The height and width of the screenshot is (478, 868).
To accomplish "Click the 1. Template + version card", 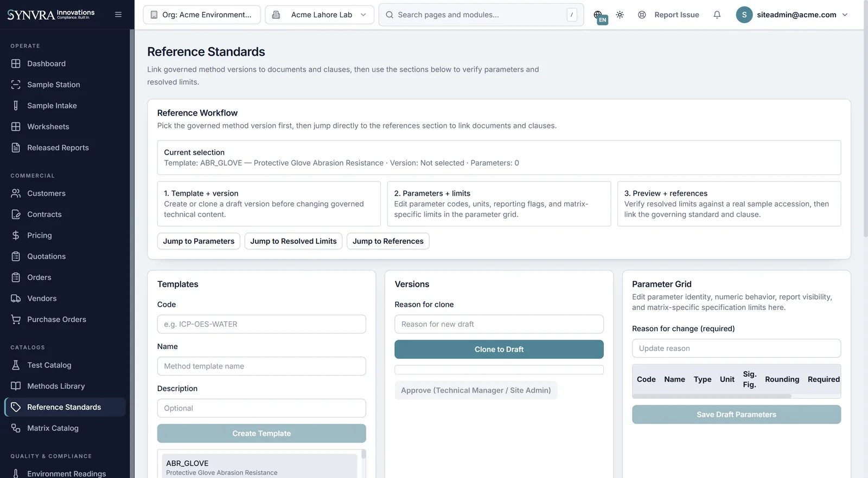I will pyautogui.click(x=269, y=204).
